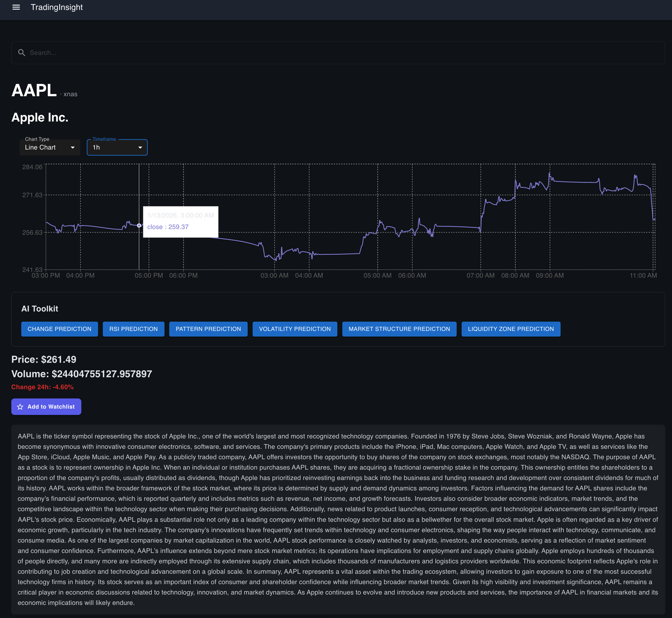Image resolution: width=672 pixels, height=618 pixels.
Task: Add AAPL to the watchlist
Action: tap(46, 407)
